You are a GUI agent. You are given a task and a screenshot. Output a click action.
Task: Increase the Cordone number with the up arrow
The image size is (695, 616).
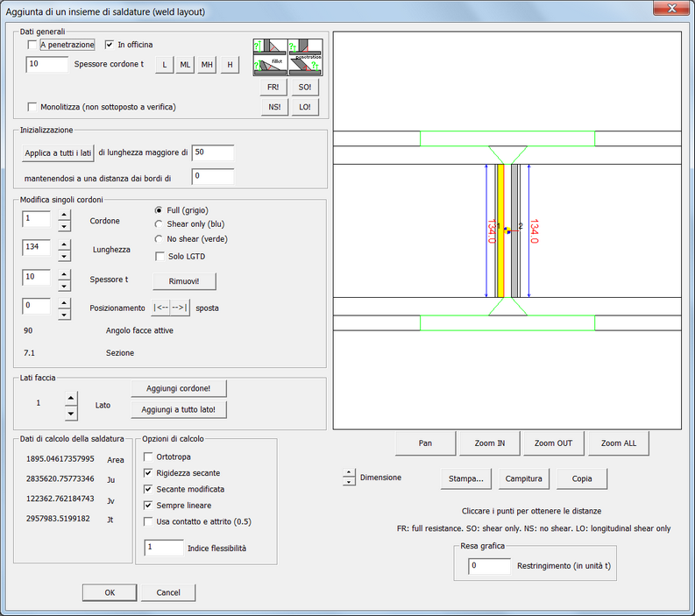click(x=64, y=214)
